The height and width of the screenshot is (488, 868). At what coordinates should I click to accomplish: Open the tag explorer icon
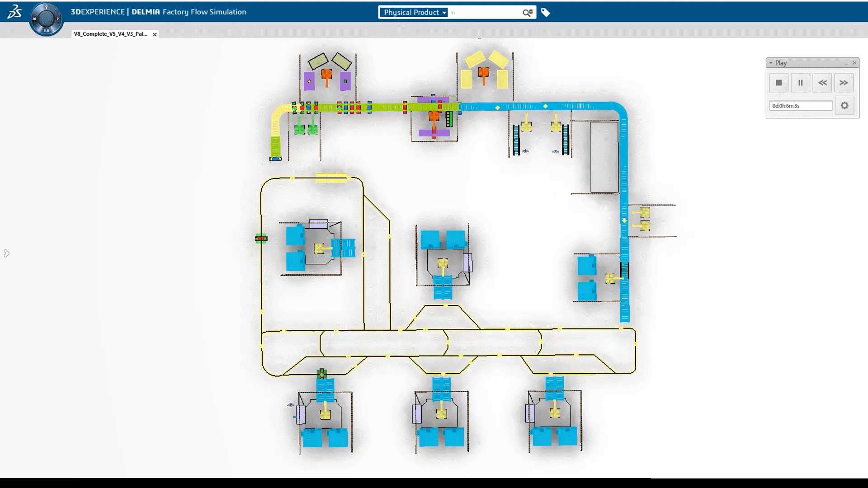(546, 13)
